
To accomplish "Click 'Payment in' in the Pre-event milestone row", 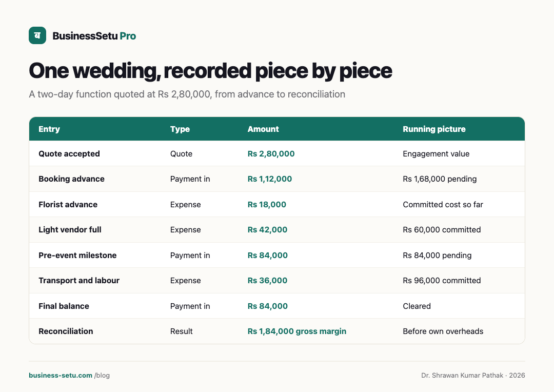I will pyautogui.click(x=190, y=255).
